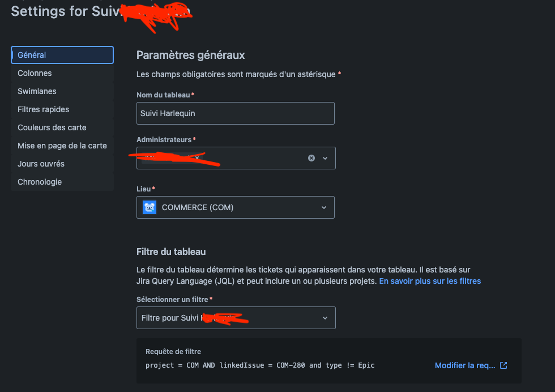
Task: Click the external link icon beside Modifier la req...
Action: tap(503, 365)
